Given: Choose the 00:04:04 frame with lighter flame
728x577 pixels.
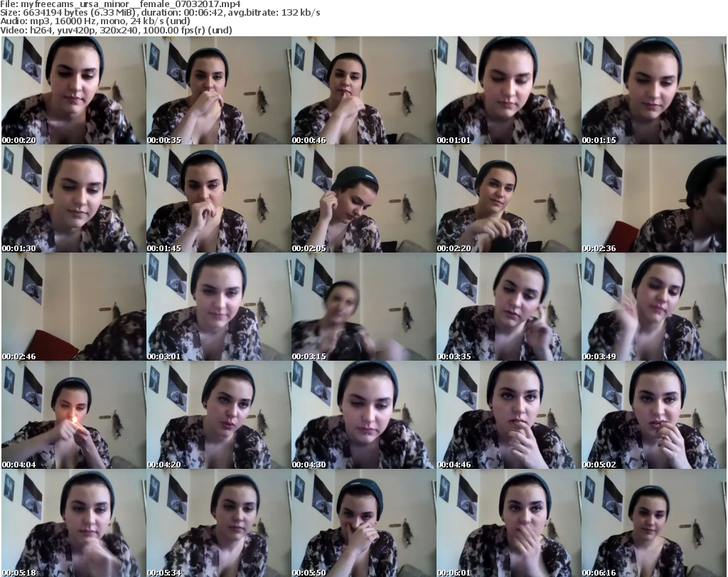Looking at the screenshot, I should (x=73, y=415).
